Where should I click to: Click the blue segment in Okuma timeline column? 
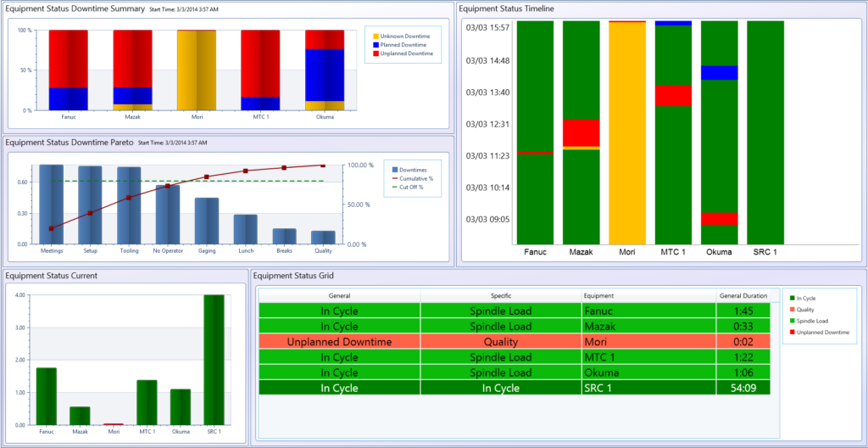click(719, 72)
